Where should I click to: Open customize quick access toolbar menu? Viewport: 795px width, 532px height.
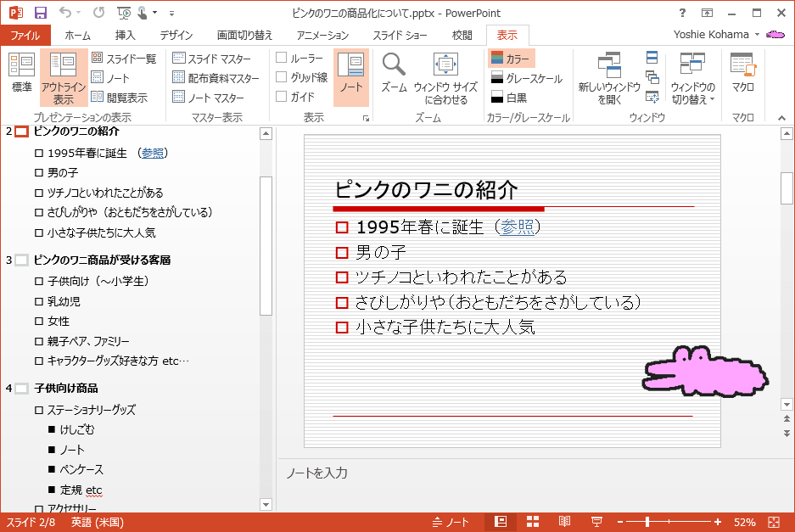tap(172, 14)
